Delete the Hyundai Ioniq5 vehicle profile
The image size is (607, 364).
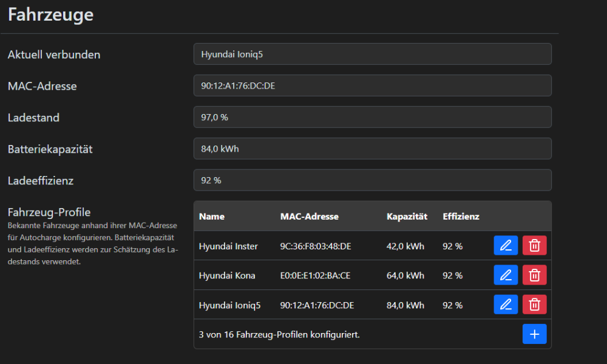point(535,305)
